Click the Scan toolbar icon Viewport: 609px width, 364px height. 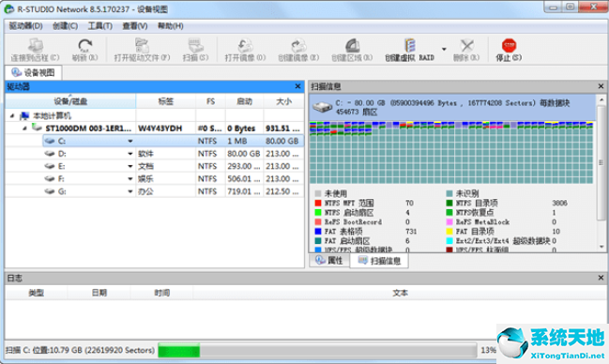pyautogui.click(x=196, y=45)
